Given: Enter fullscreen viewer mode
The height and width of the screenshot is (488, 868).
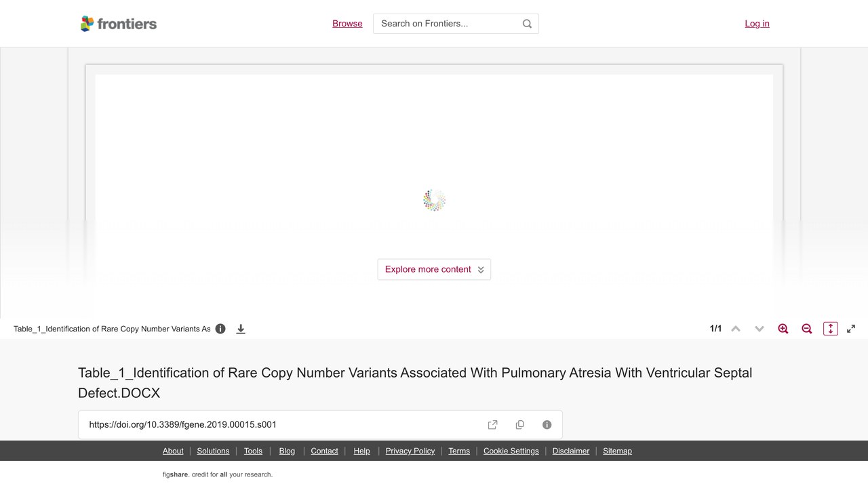Looking at the screenshot, I should (x=851, y=329).
